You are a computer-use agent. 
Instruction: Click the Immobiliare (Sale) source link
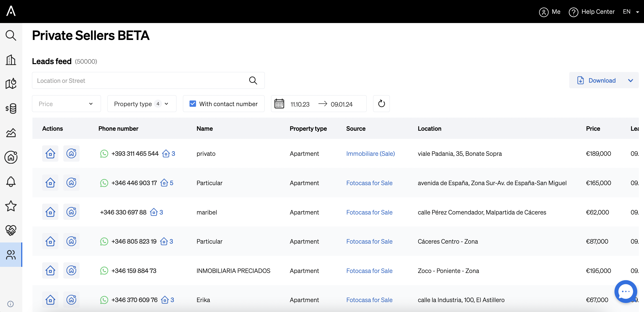(370, 154)
